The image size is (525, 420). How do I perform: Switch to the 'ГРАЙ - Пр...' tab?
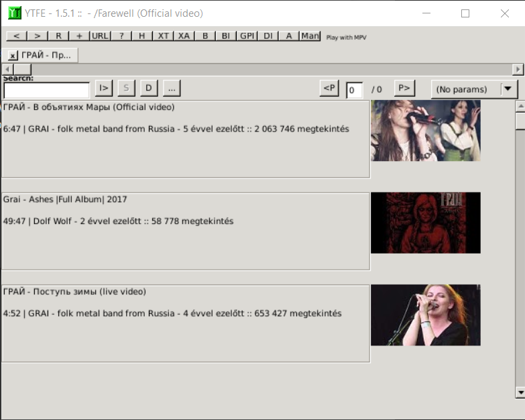click(46, 56)
